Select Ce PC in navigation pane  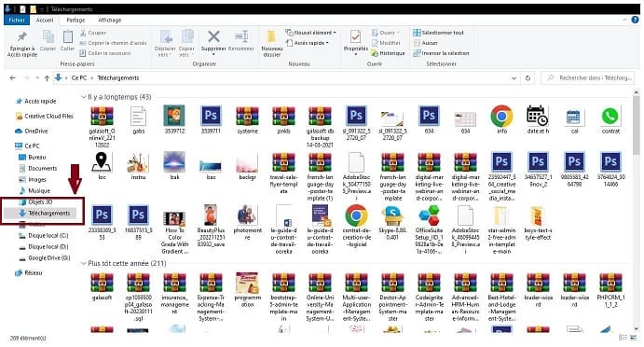tap(27, 146)
